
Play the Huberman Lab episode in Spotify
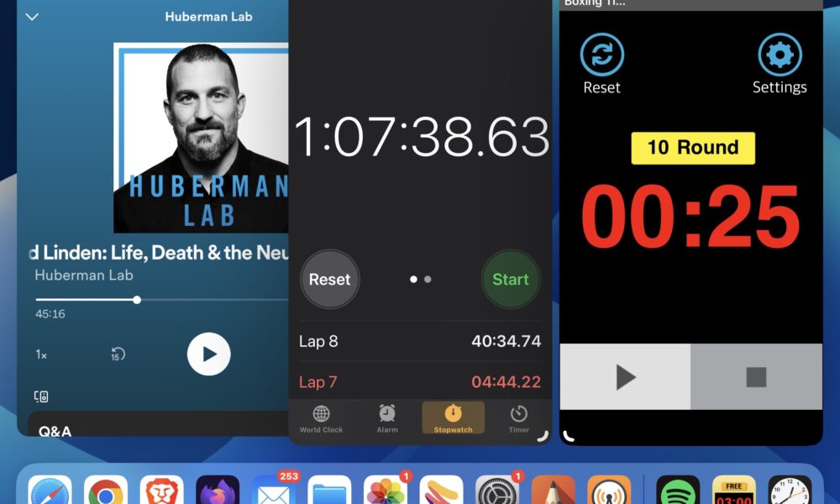click(x=209, y=354)
